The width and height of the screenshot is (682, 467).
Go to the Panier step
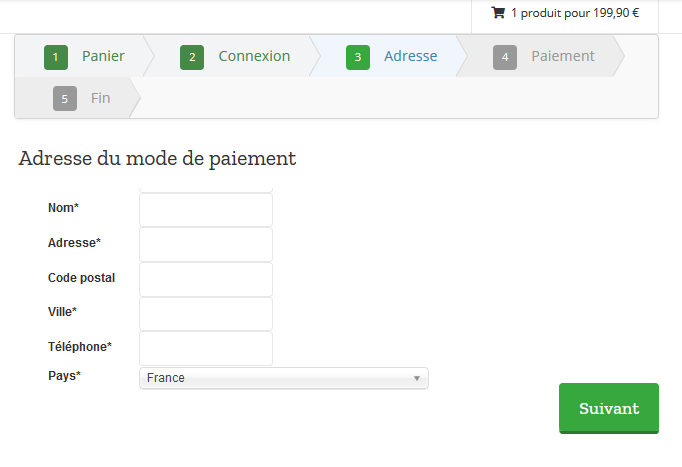[x=103, y=56]
